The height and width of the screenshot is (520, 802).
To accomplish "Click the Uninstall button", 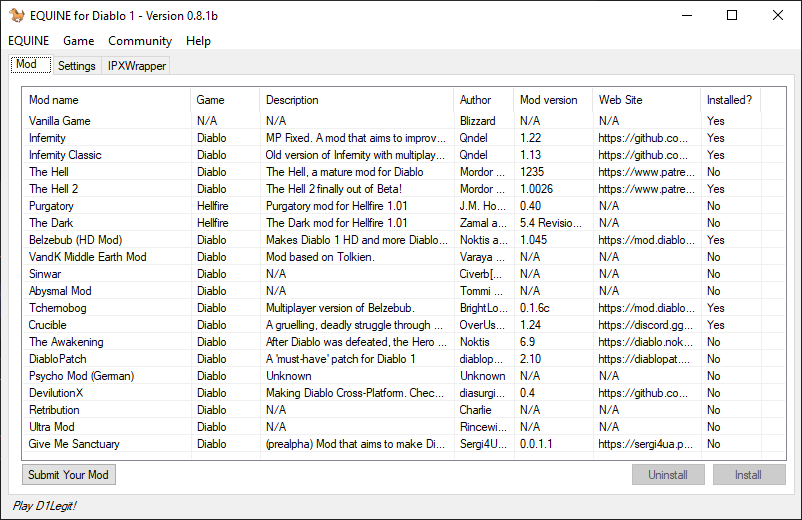I will [668, 474].
